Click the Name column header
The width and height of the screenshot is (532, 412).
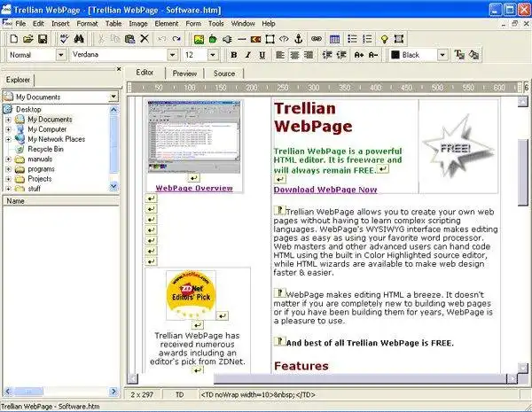click(60, 201)
